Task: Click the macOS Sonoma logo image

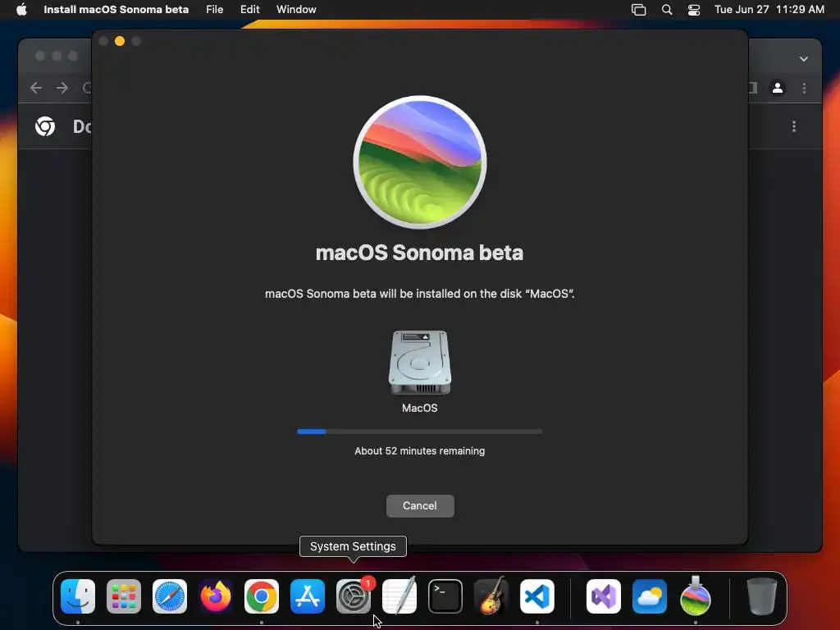Action: pos(420,162)
